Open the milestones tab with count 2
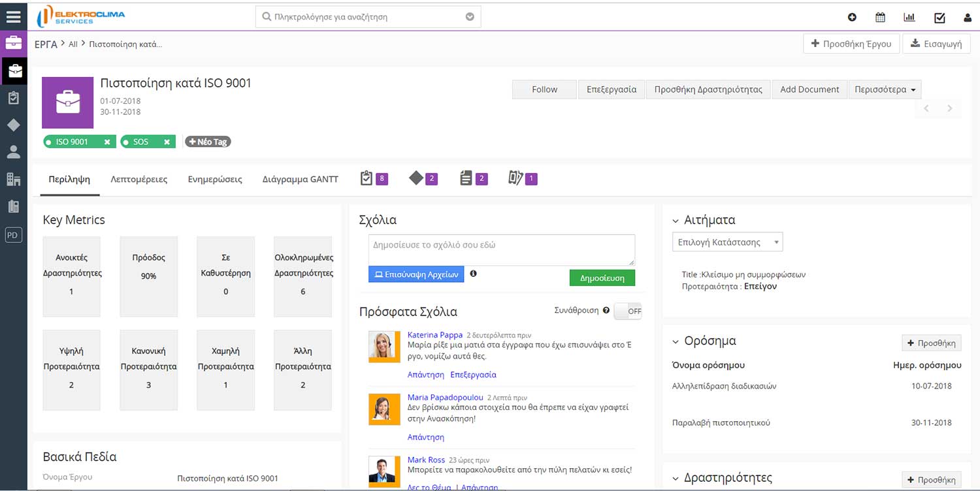 (423, 178)
